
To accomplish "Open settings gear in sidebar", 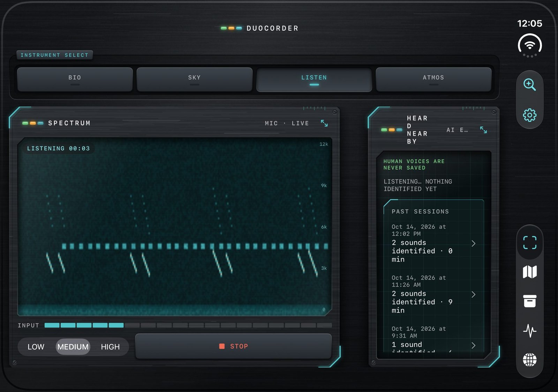I will point(529,115).
